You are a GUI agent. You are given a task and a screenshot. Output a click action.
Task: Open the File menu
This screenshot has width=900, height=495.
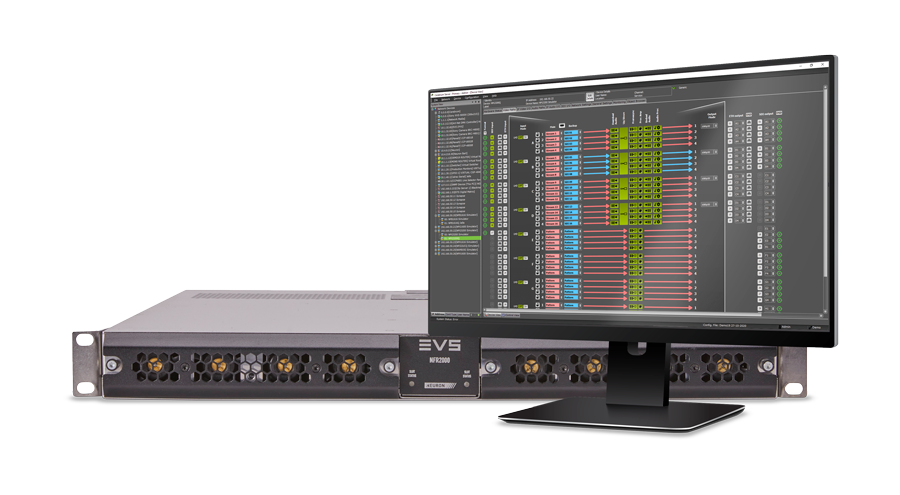436,100
